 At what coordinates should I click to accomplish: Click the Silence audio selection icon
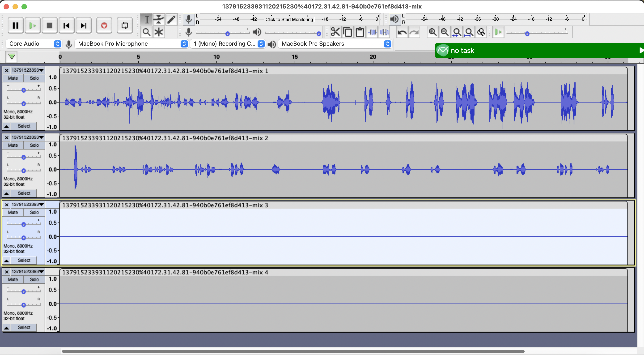(385, 32)
